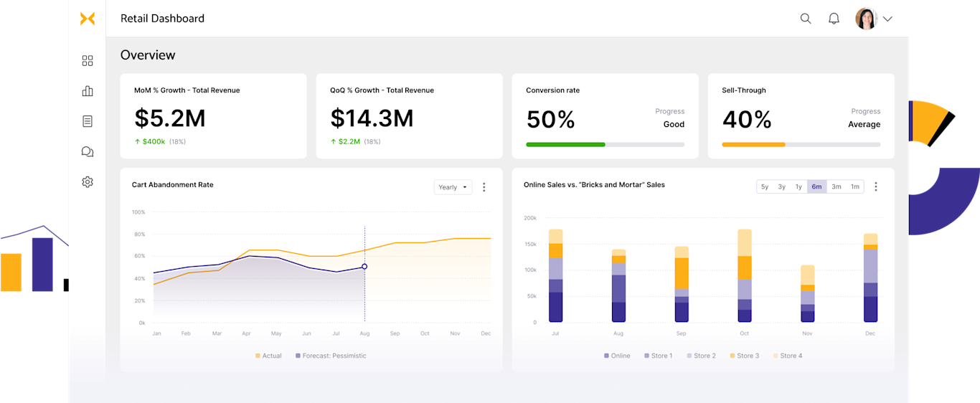The width and height of the screenshot is (980, 403).
Task: Click the Dec stacked bar
Action: click(x=870, y=278)
